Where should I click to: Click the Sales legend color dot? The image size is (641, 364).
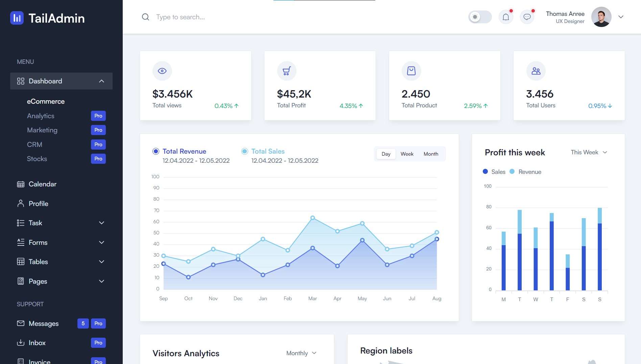485,172
